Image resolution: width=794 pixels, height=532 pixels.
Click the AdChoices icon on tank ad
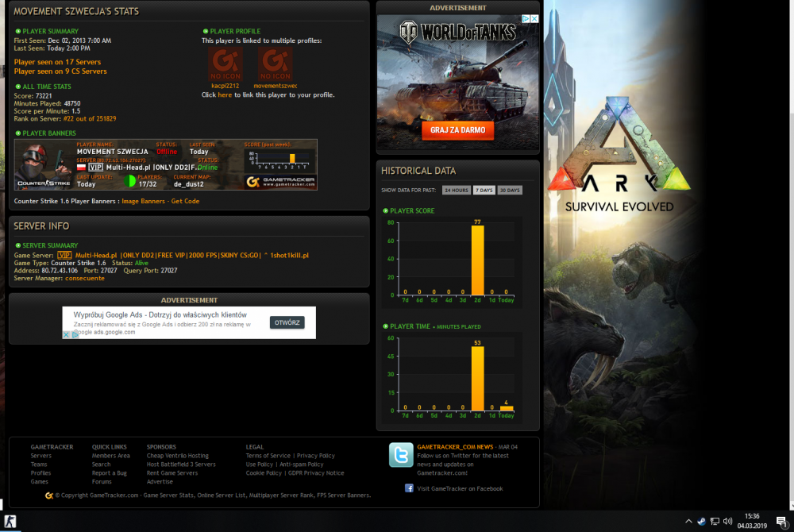click(526, 19)
